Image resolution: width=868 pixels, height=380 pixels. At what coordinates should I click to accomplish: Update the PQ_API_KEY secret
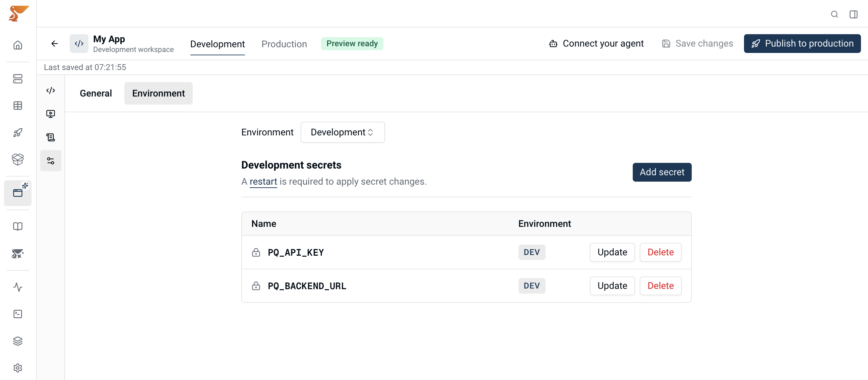click(x=612, y=252)
